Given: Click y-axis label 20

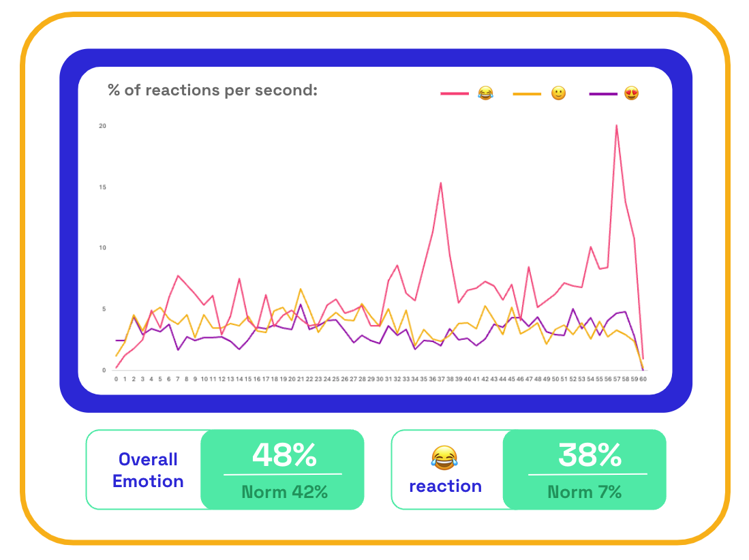Looking at the screenshot, I should tap(102, 126).
